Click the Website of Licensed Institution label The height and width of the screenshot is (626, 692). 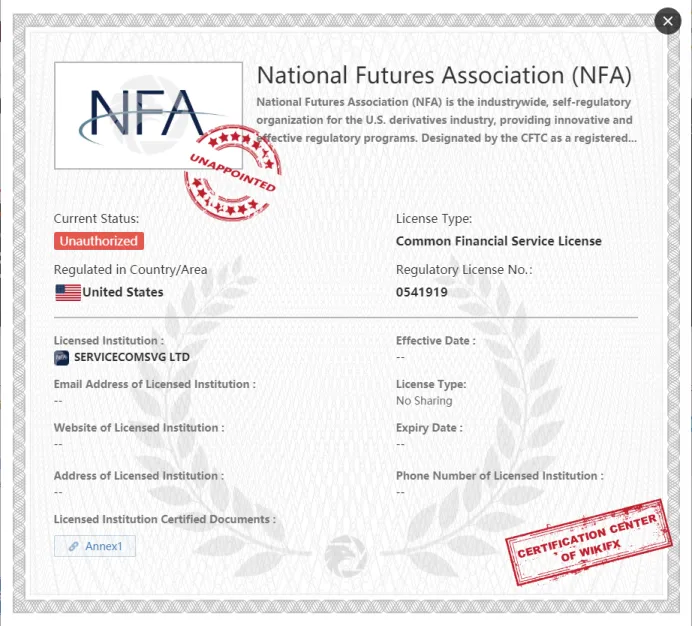(139, 428)
